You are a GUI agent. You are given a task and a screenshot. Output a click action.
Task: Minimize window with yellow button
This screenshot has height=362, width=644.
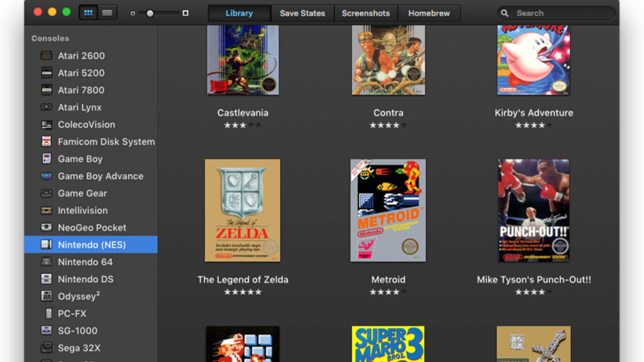click(x=52, y=12)
